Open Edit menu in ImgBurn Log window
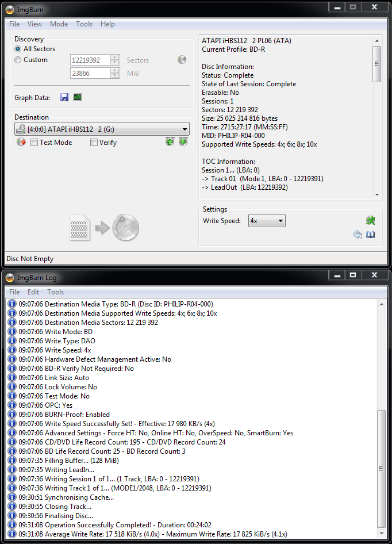This screenshot has height=544, width=392. pos(33,292)
